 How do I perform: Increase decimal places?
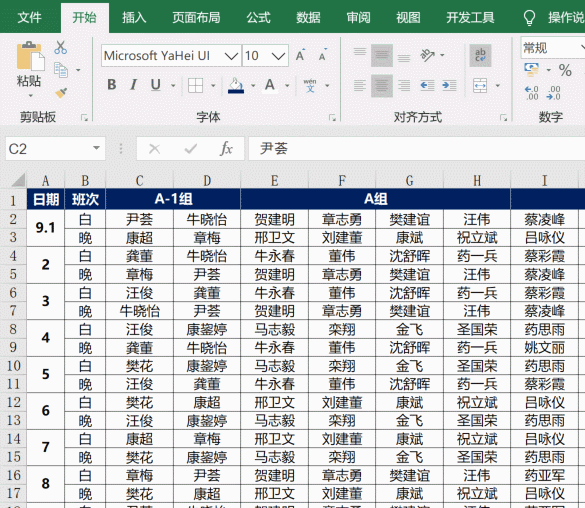[x=532, y=93]
